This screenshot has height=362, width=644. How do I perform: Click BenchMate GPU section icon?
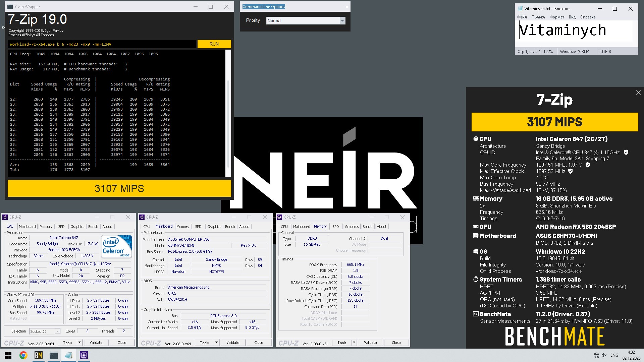point(476,227)
